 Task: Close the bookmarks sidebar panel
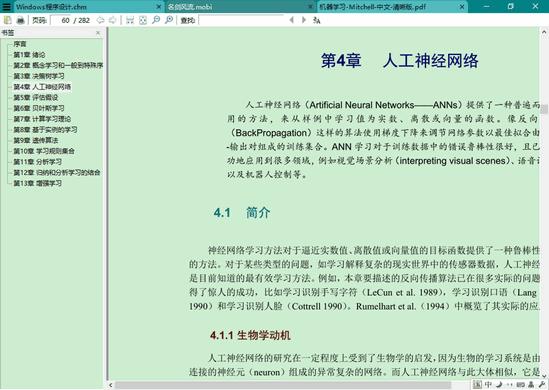click(98, 33)
